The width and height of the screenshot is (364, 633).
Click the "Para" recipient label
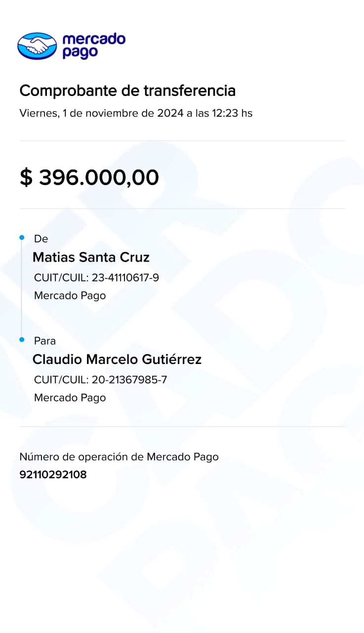[x=45, y=341]
